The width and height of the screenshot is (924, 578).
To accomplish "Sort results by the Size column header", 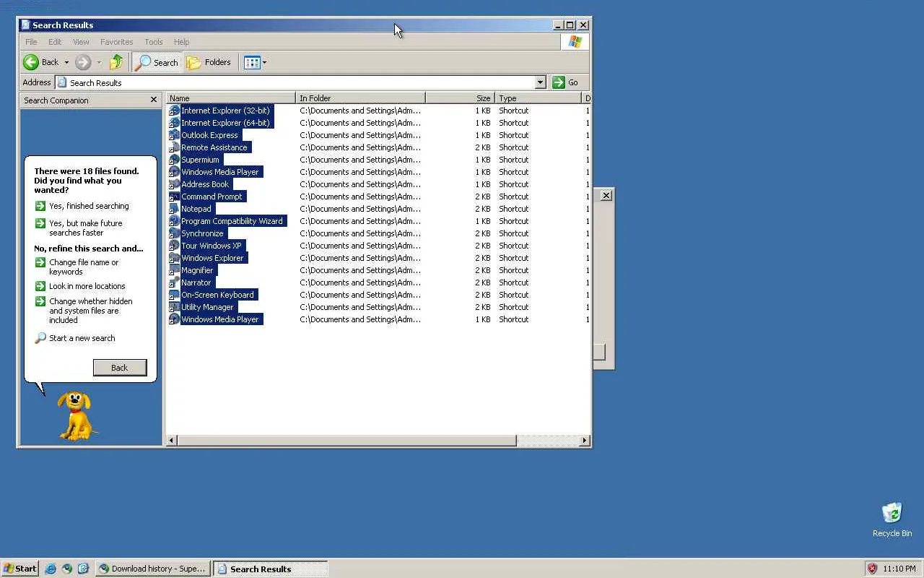I will 461,98.
